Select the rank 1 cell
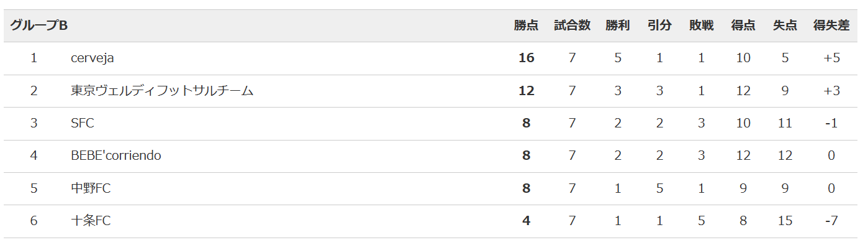This screenshot has width=868, height=245. click(34, 58)
